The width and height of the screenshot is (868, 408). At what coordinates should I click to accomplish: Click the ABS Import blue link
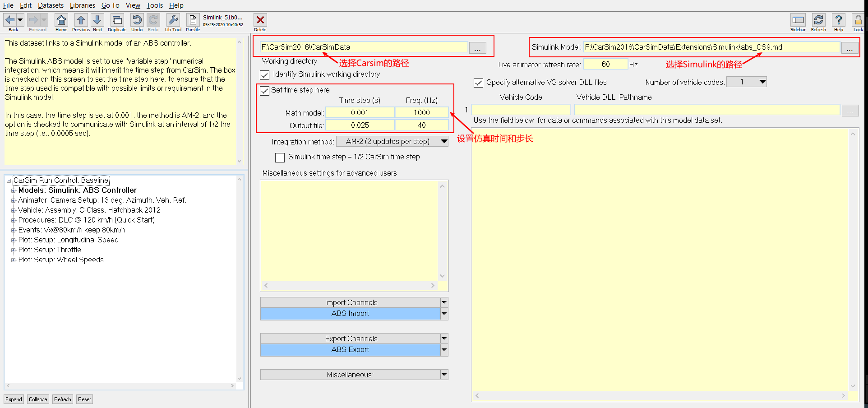[350, 314]
